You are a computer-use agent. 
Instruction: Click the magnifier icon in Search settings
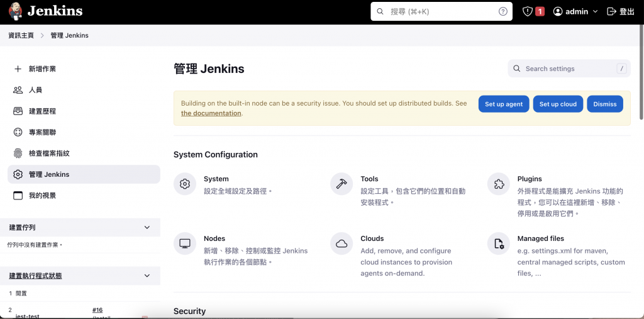[x=517, y=69]
